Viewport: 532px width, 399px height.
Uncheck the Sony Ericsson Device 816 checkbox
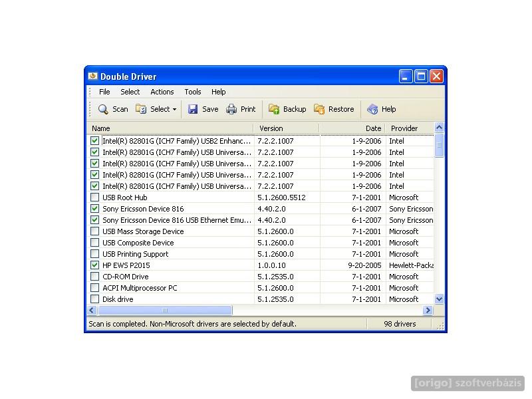pyautogui.click(x=95, y=209)
